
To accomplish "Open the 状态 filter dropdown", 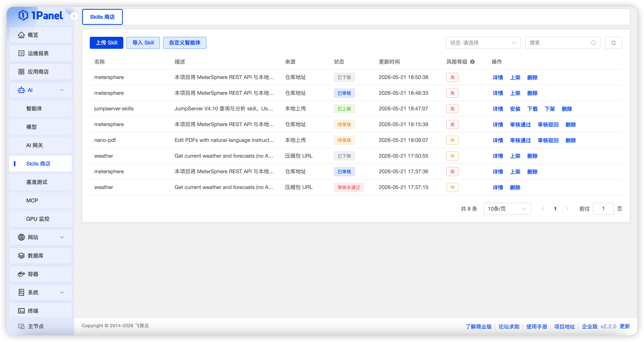I will (483, 43).
